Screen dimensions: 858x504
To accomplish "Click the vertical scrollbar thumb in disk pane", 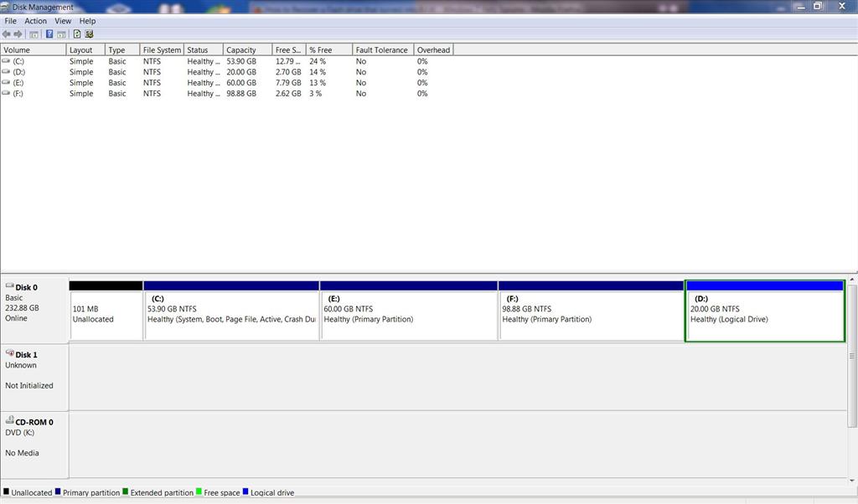I will [852, 355].
